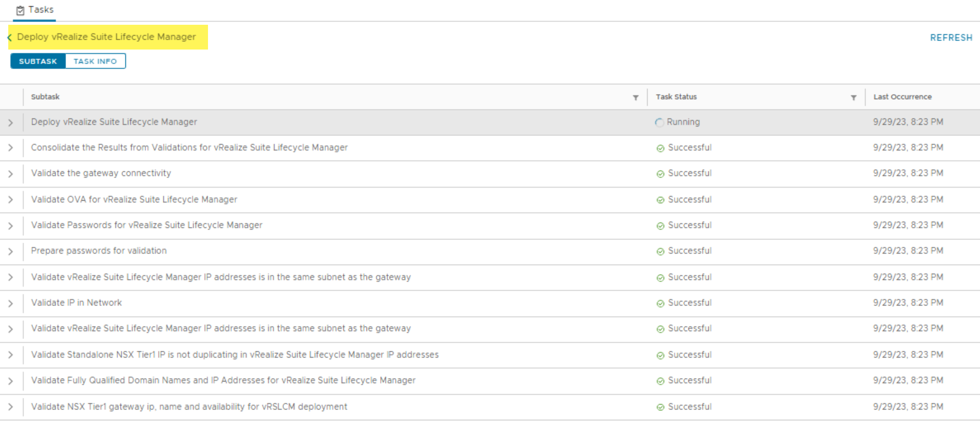Viewport: 980px width, 421px height.
Task: Expand the Validate OVA subtask row
Action: click(x=10, y=200)
